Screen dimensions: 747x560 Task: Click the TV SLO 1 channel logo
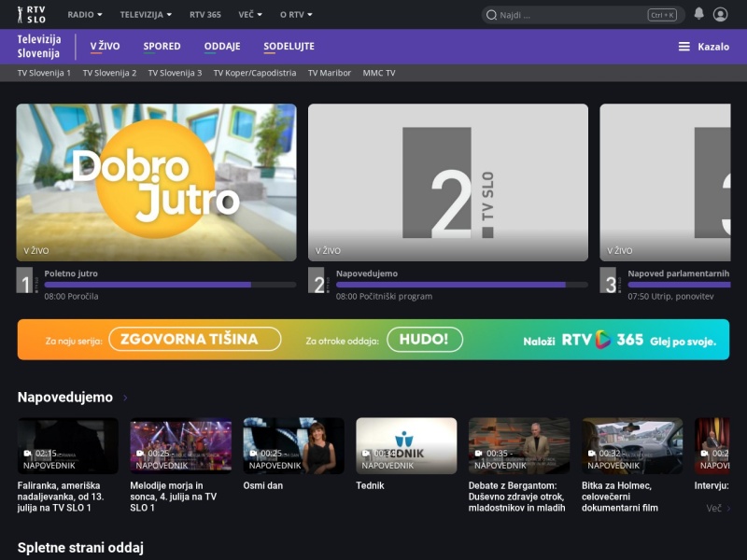[x=25, y=280]
